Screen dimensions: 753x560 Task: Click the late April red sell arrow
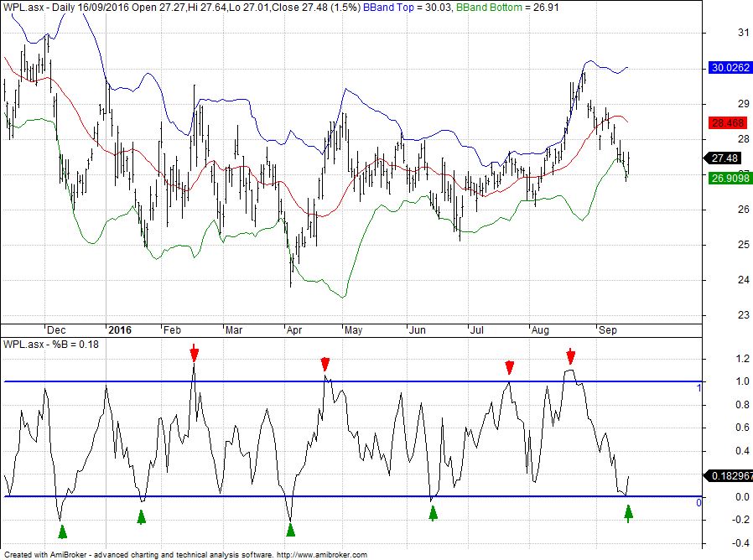pos(325,364)
